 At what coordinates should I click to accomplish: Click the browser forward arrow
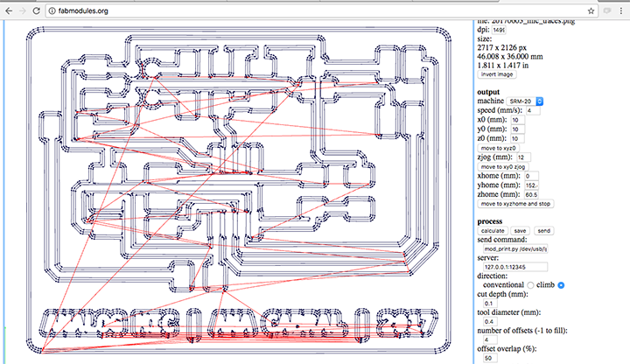point(23,10)
